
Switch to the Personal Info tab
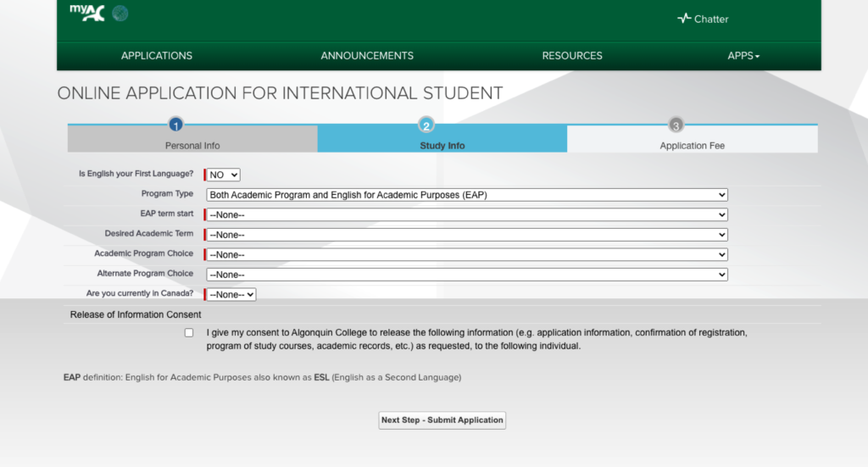pyautogui.click(x=192, y=145)
